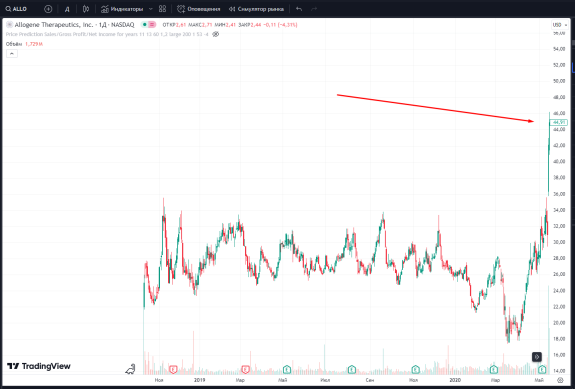This screenshot has width=575, height=389.
Task: Toggle visibility of Price Prediction indicator
Action: [x=216, y=34]
